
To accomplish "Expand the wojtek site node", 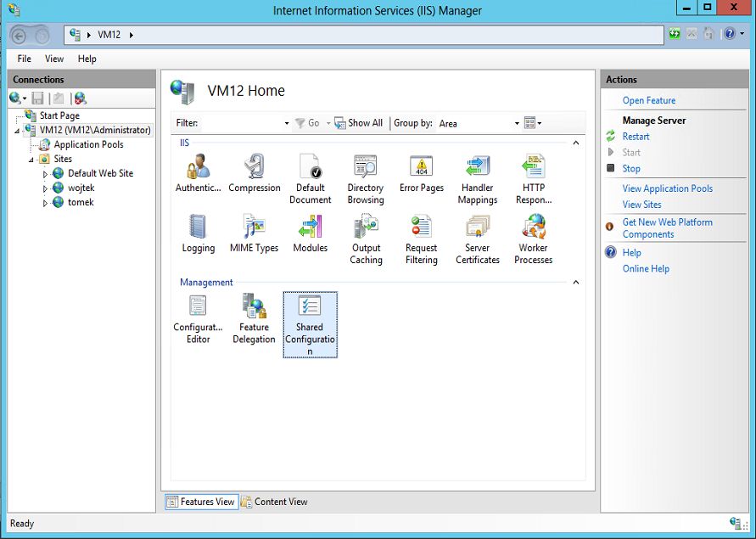I will 45,188.
